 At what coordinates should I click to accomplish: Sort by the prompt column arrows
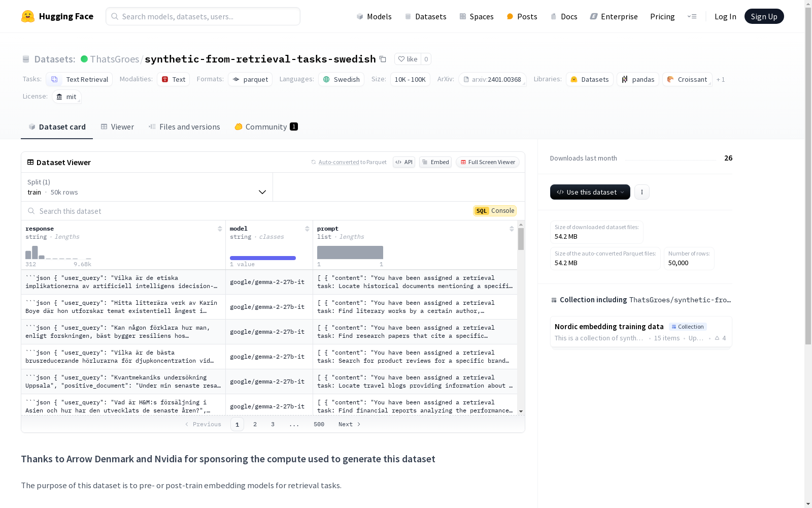512,229
